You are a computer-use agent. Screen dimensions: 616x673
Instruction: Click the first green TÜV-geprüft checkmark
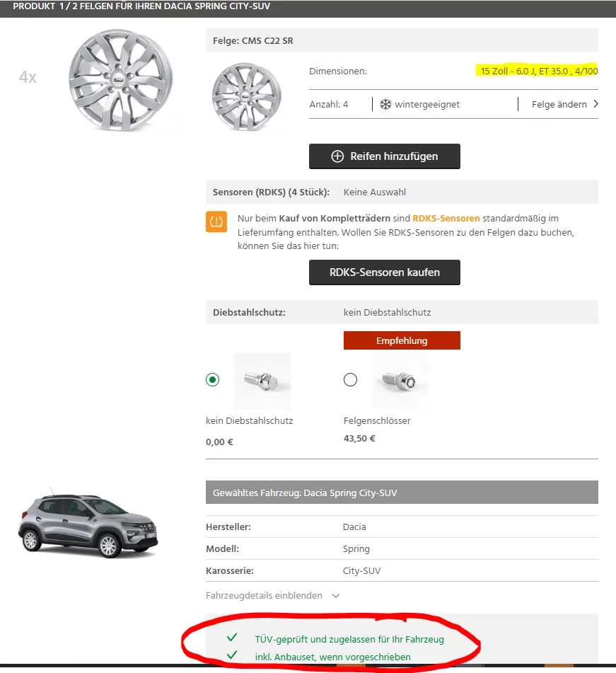click(231, 638)
